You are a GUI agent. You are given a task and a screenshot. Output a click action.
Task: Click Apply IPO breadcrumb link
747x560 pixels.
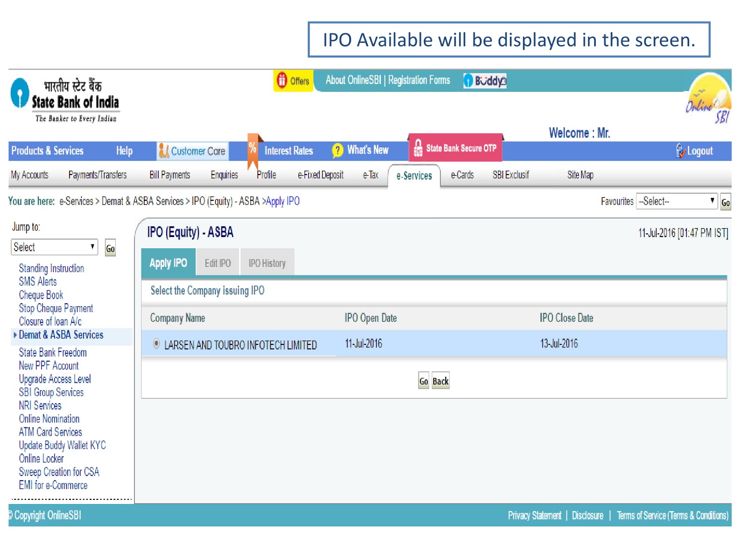(x=283, y=201)
